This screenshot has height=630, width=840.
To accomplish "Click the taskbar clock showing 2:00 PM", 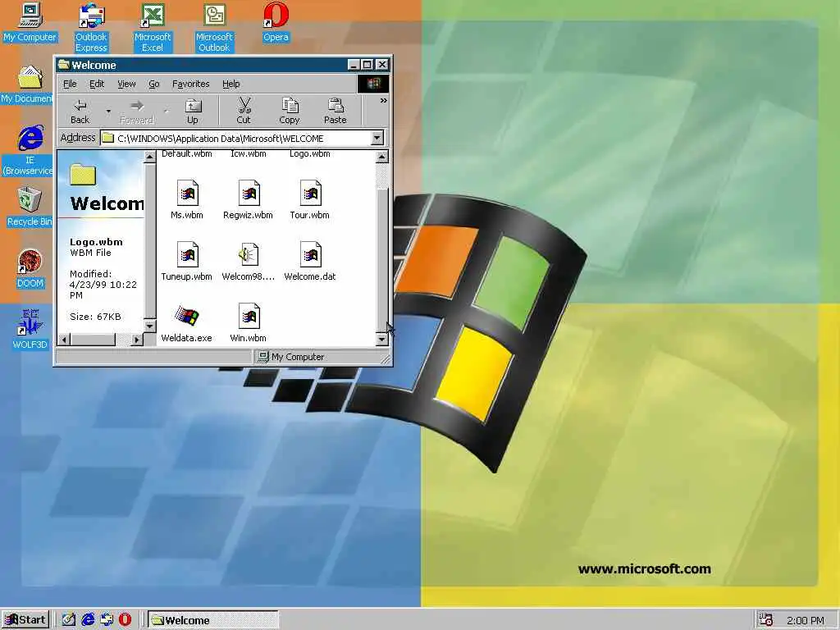I will pos(806,620).
